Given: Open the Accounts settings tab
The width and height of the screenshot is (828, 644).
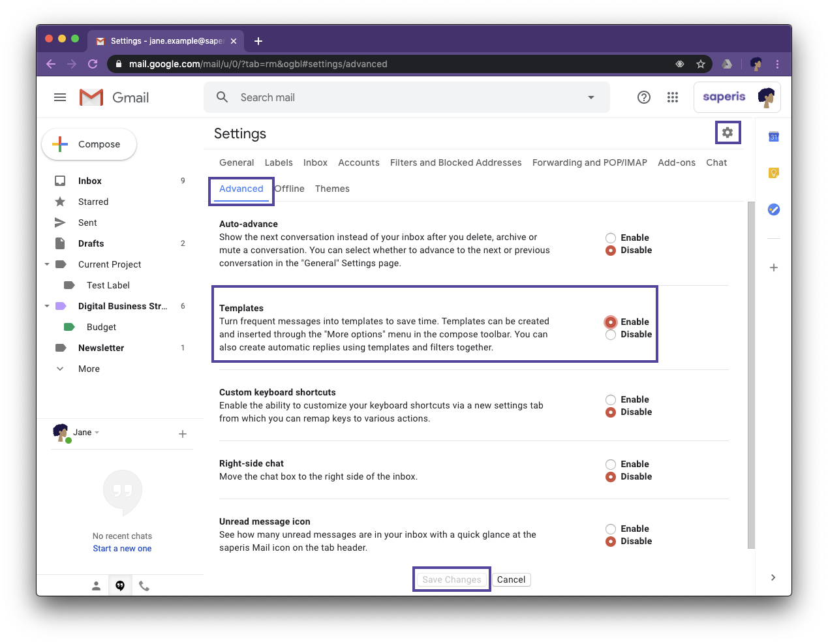Looking at the screenshot, I should (x=359, y=162).
